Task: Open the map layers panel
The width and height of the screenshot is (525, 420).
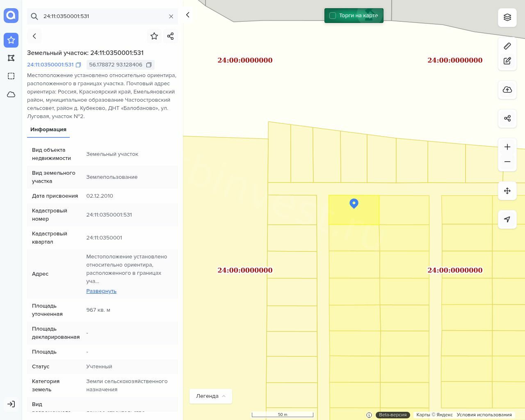Action: (507, 17)
